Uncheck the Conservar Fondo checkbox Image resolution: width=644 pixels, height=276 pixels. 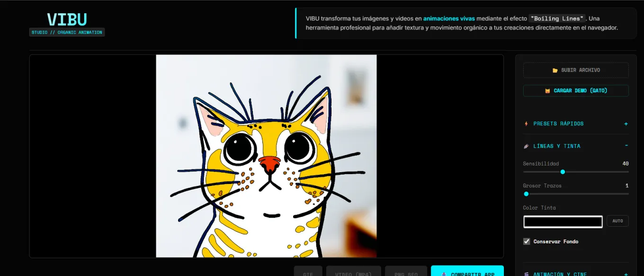(x=526, y=241)
